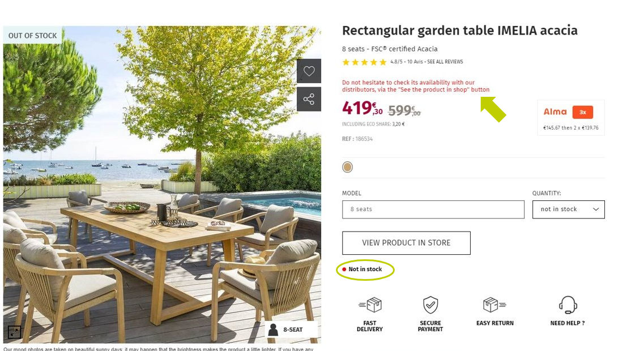Click the Secure Payment shield icon

(430, 305)
